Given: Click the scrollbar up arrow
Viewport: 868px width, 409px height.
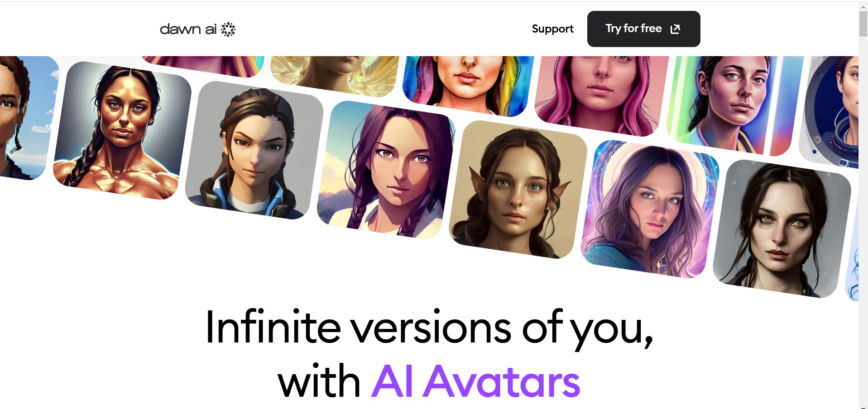Looking at the screenshot, I should pos(863,6).
